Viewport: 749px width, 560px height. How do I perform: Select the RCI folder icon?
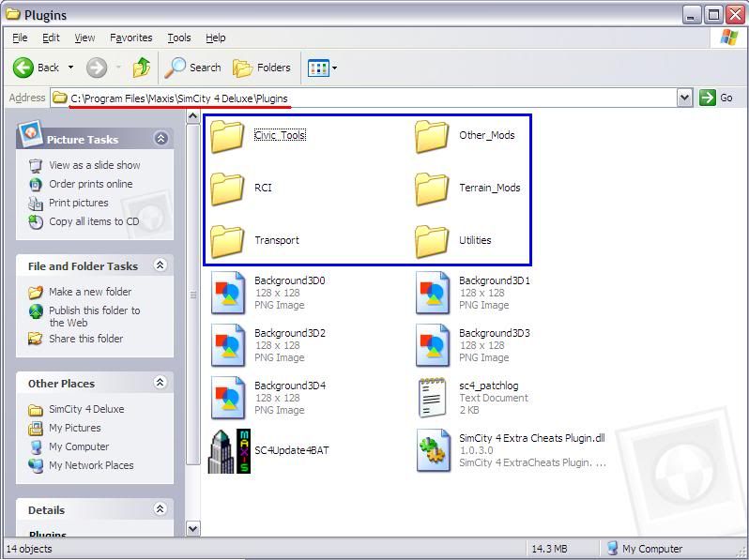(x=227, y=189)
